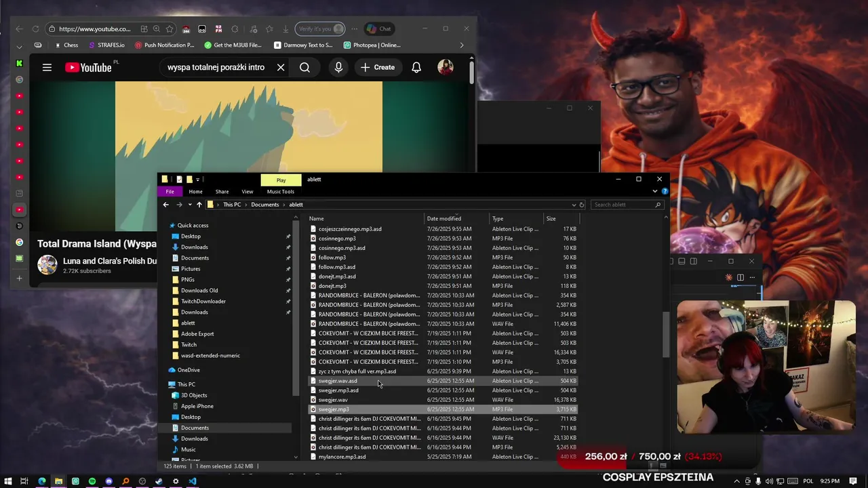868x488 pixels.
Task: Open the YouTube account avatar menu
Action: pos(446,67)
